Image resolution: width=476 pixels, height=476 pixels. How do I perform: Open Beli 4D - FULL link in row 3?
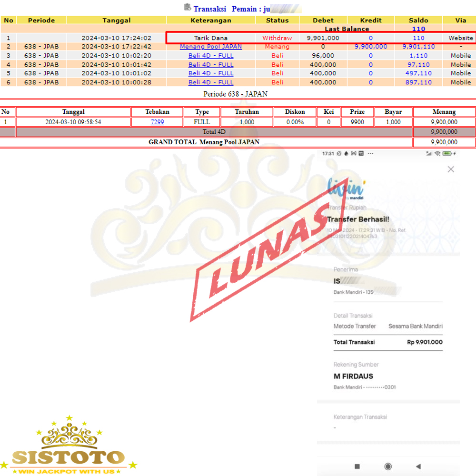[x=211, y=56]
